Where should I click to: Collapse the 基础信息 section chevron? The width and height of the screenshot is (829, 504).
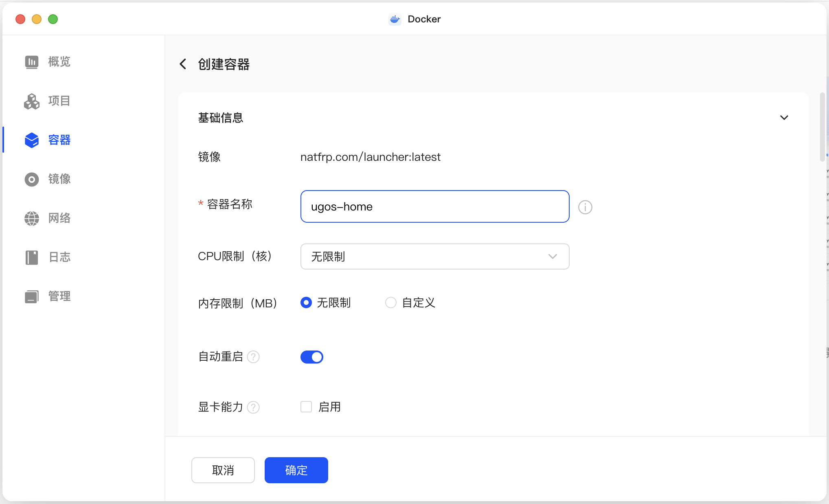(784, 118)
